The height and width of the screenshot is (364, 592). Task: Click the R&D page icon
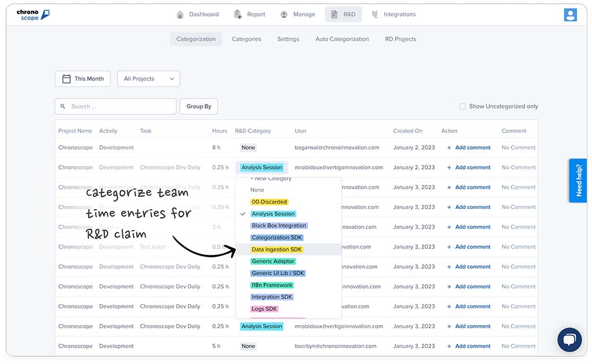click(x=334, y=15)
